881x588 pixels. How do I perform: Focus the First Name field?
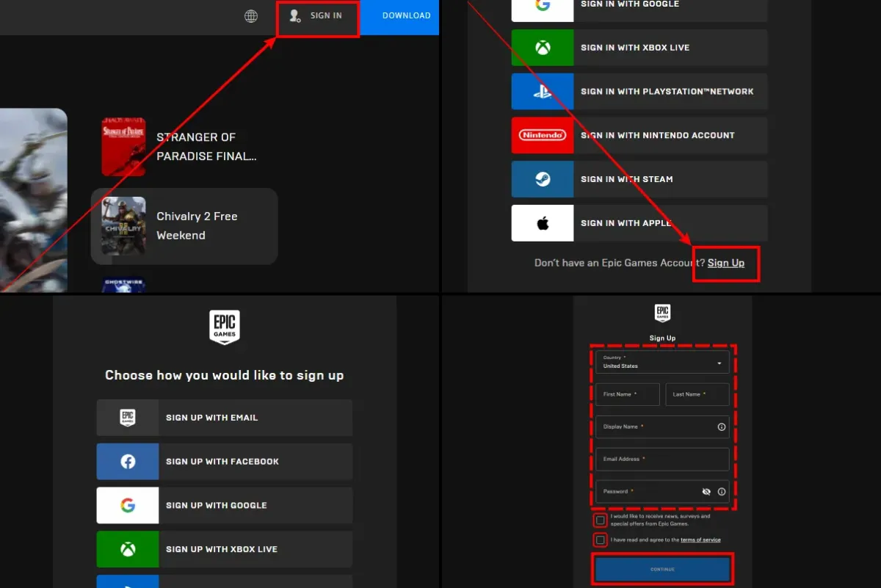628,394
